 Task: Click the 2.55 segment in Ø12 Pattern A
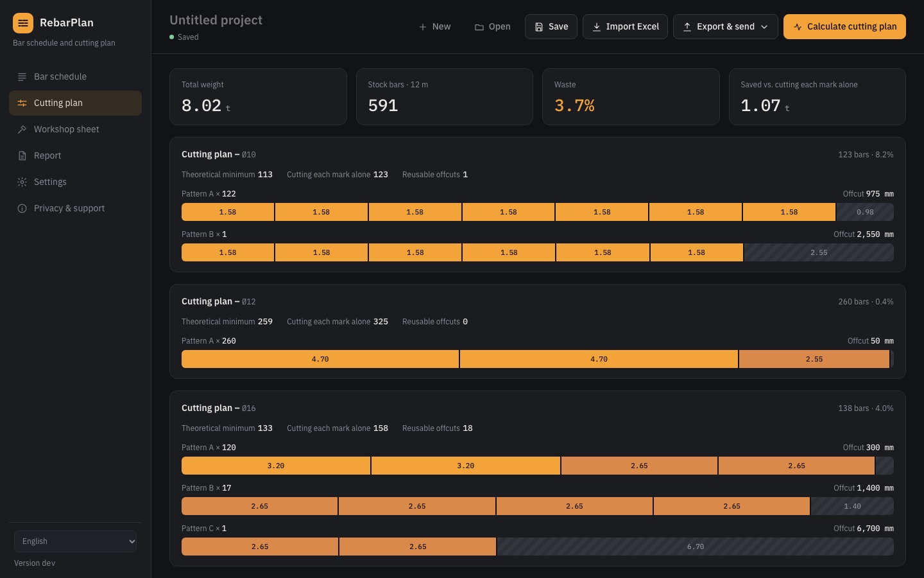click(814, 359)
